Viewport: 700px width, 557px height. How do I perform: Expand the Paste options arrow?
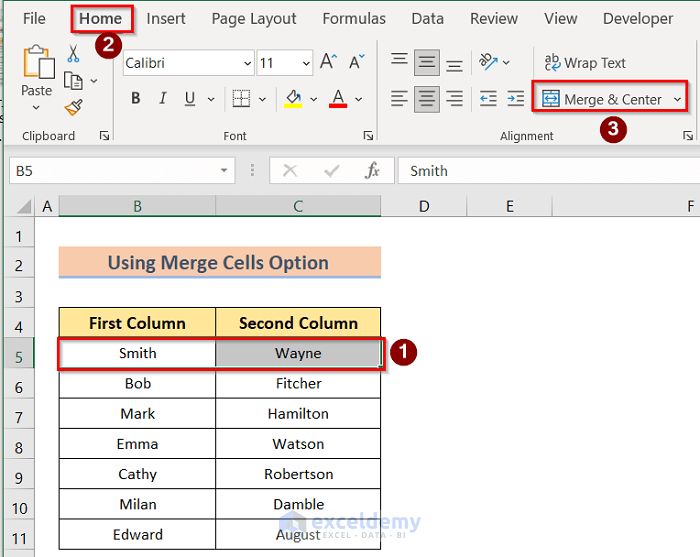coord(36,108)
